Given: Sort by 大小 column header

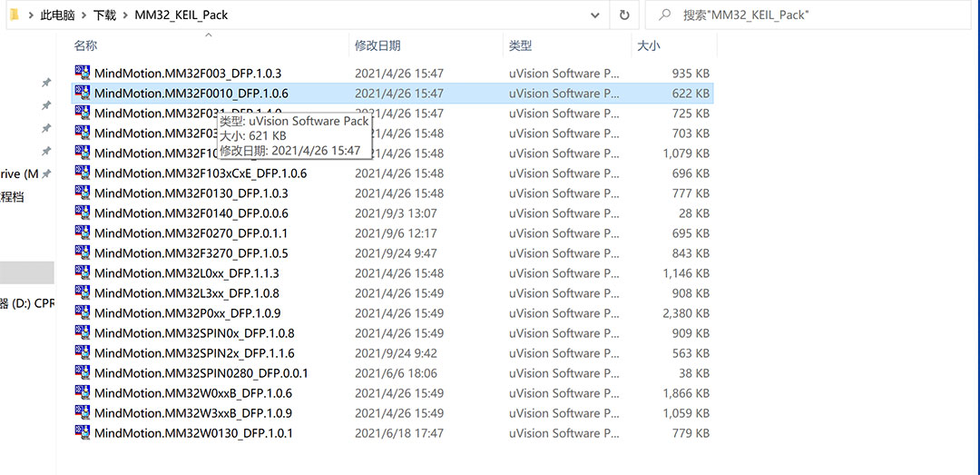Looking at the screenshot, I should [x=648, y=45].
